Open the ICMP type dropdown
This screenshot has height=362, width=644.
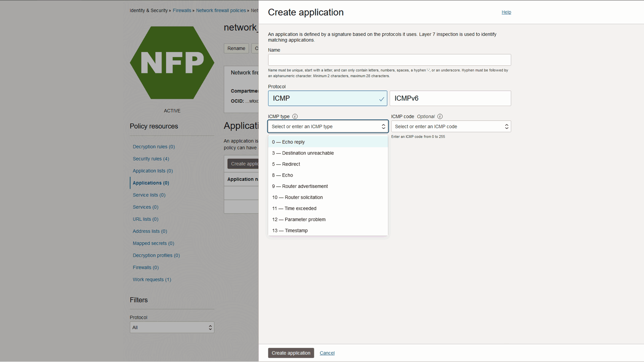tap(328, 126)
